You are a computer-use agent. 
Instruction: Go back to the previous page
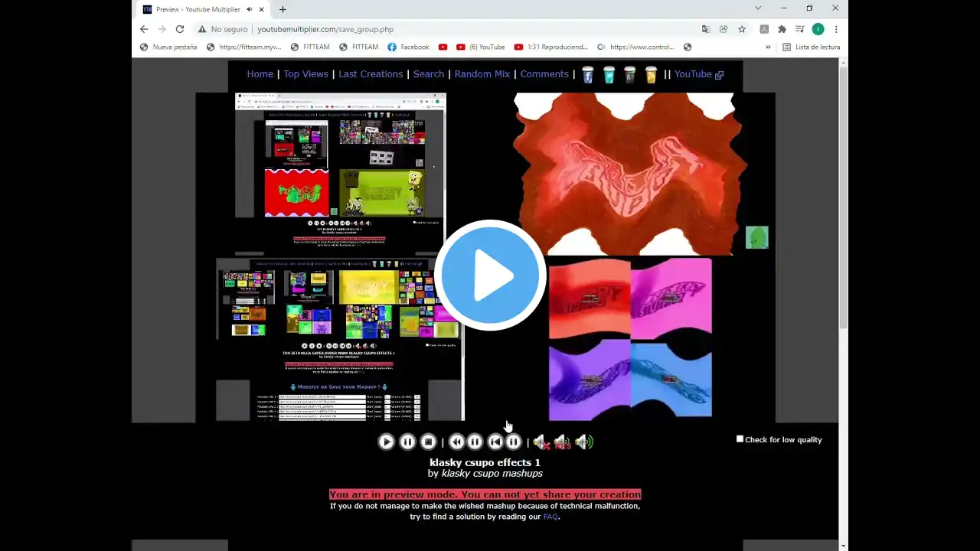144,29
